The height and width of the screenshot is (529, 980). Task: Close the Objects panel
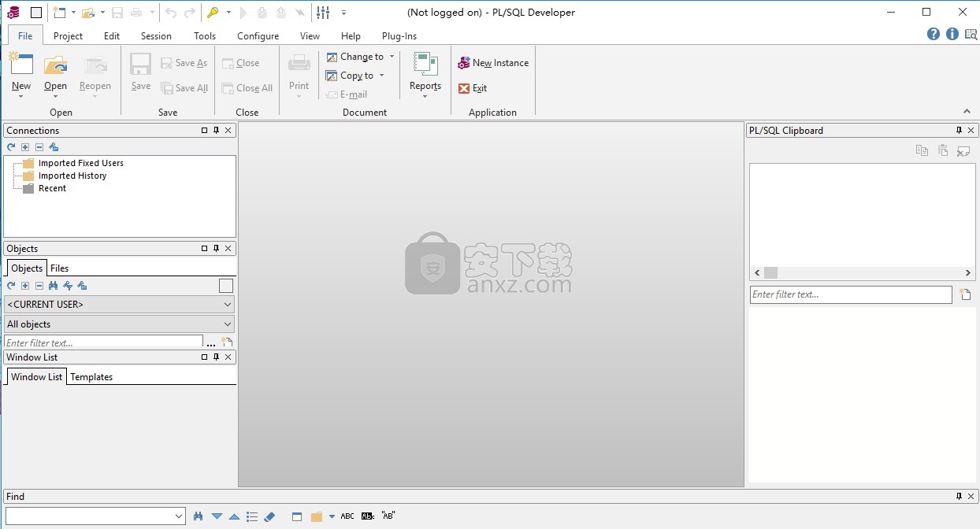(x=228, y=249)
